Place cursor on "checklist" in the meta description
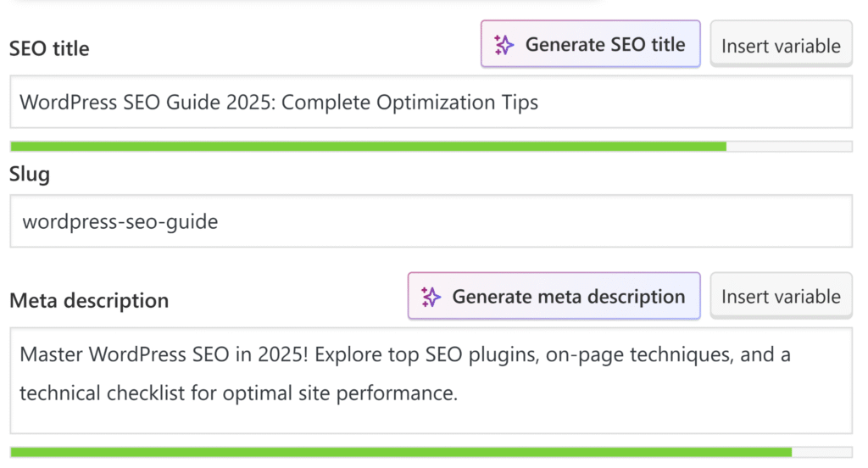 (x=146, y=393)
